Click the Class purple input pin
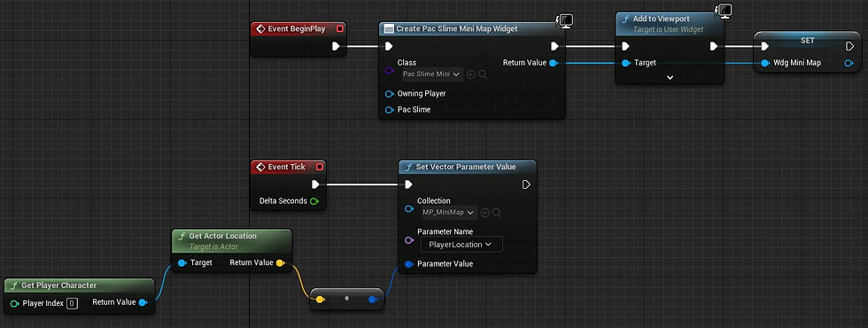This screenshot has width=868, height=328. tap(390, 72)
